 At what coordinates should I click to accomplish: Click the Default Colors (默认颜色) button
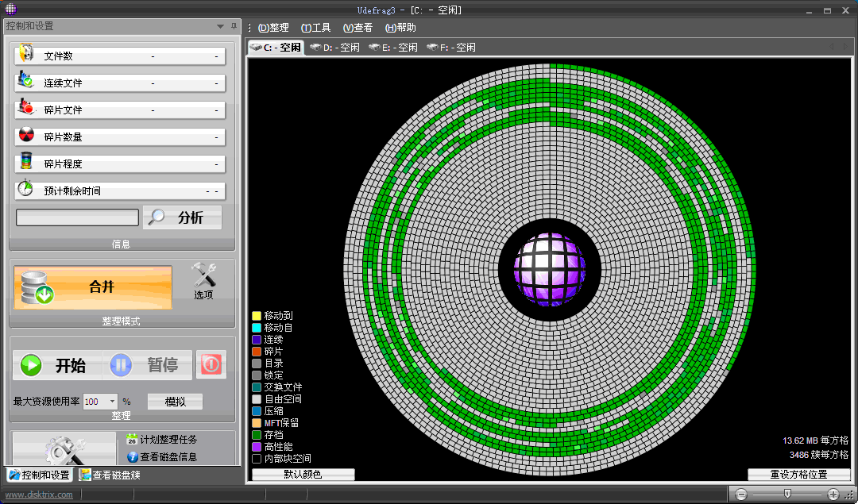[303, 475]
